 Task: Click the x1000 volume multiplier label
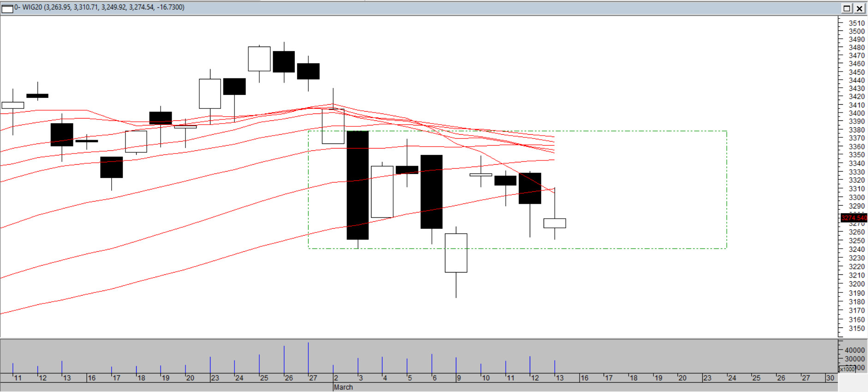[x=847, y=369]
